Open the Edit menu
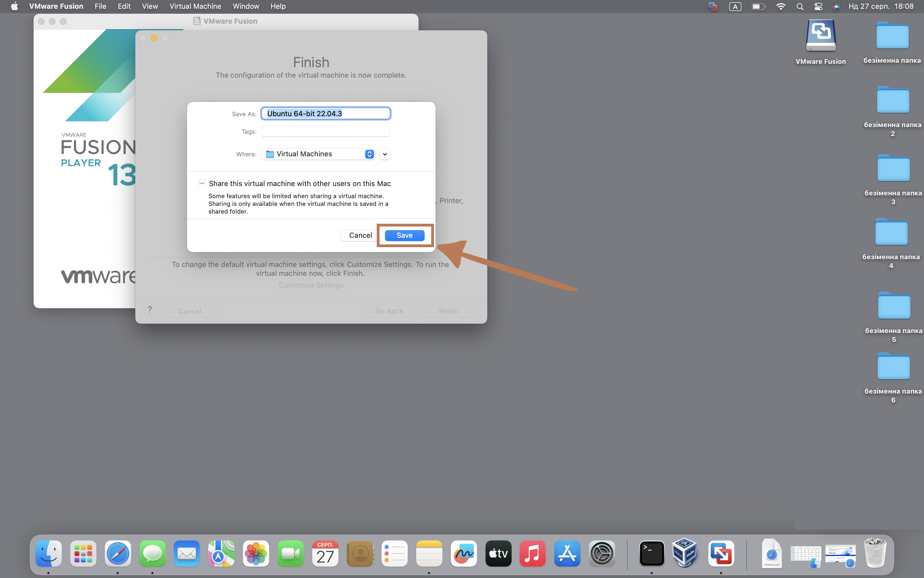The image size is (924, 578). 124,6
